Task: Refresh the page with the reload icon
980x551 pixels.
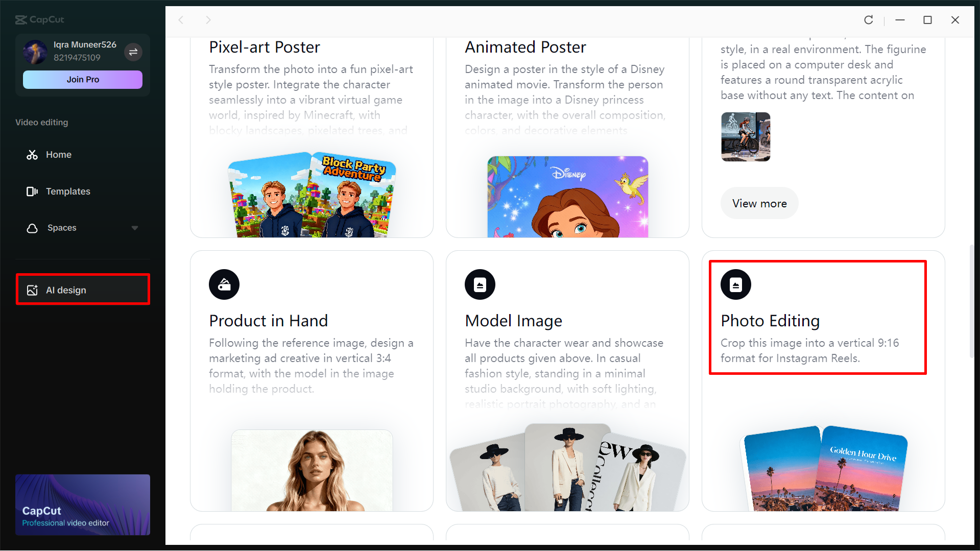Action: click(868, 20)
